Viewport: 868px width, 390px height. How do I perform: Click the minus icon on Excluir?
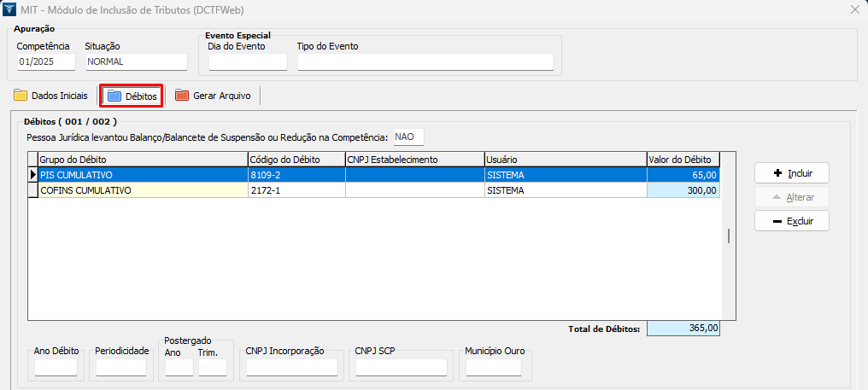coord(777,221)
